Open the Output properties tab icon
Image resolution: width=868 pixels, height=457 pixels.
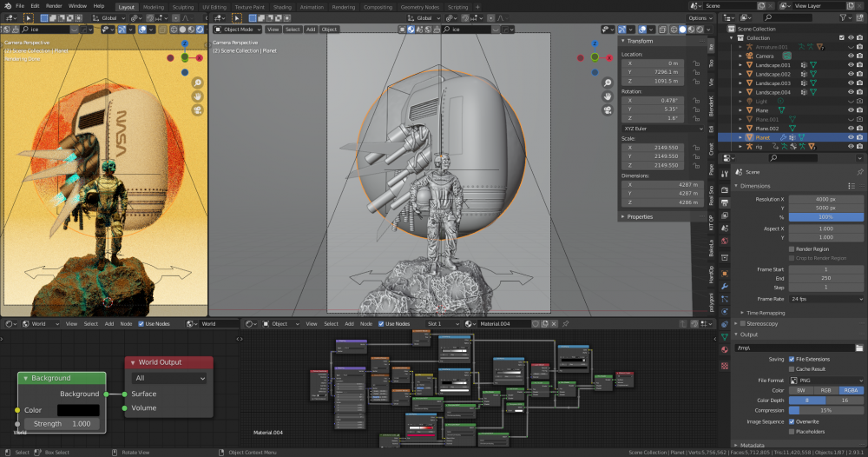click(725, 203)
